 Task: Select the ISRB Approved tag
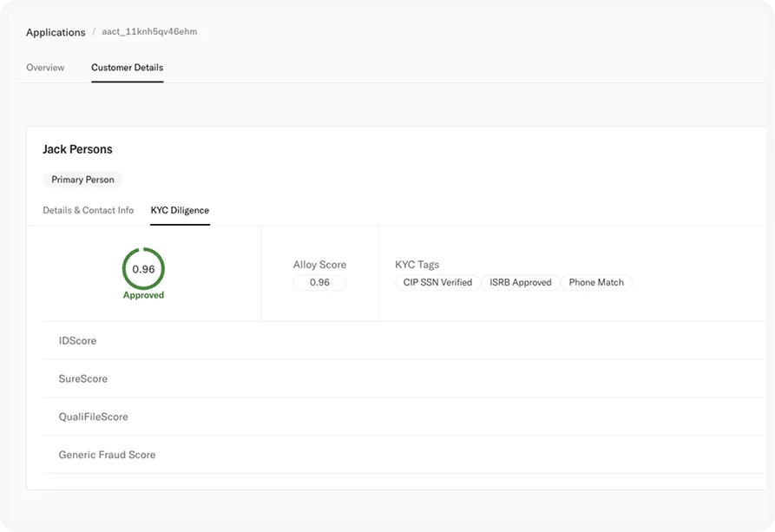(521, 282)
